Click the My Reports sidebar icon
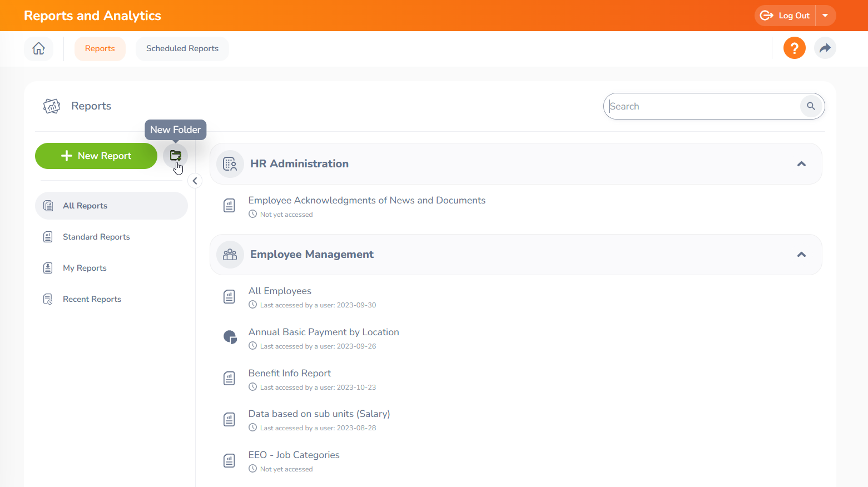Image resolution: width=868 pixels, height=487 pixels. point(48,268)
